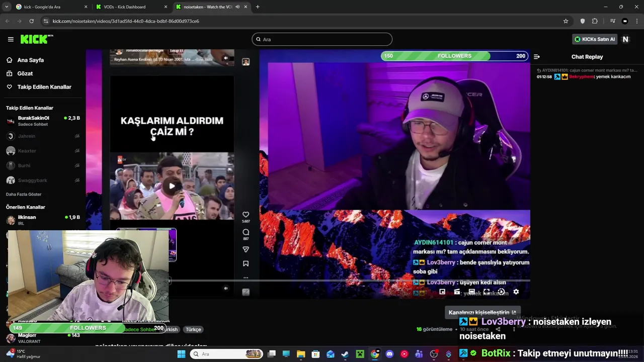Open Chrome three-dot menu

click(637, 21)
